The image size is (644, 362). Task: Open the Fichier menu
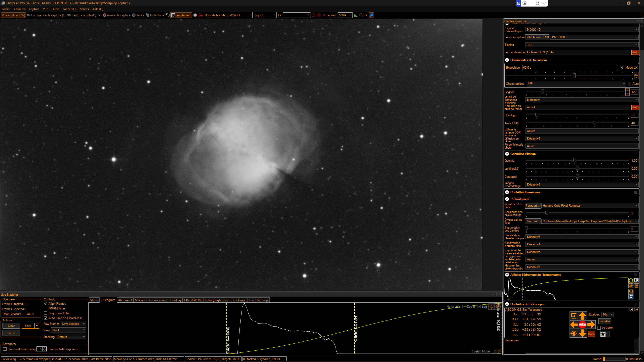click(x=6, y=9)
